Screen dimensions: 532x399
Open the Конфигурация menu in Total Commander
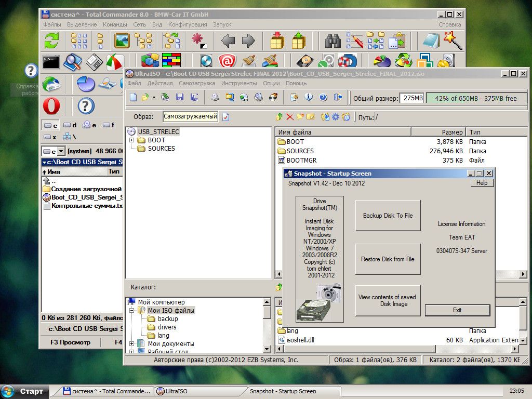tap(188, 24)
